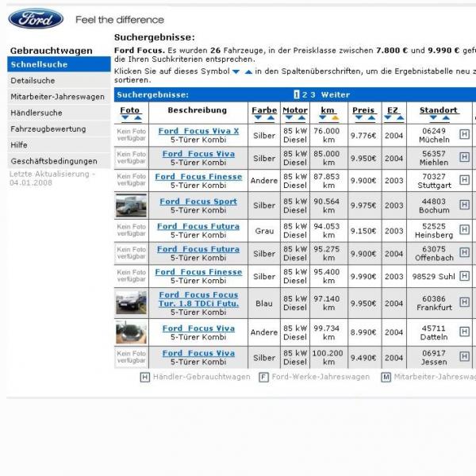Viewport: 476px width, 476px height.
Task: Open the Ford Focus Sport listing link
Action: point(198,202)
